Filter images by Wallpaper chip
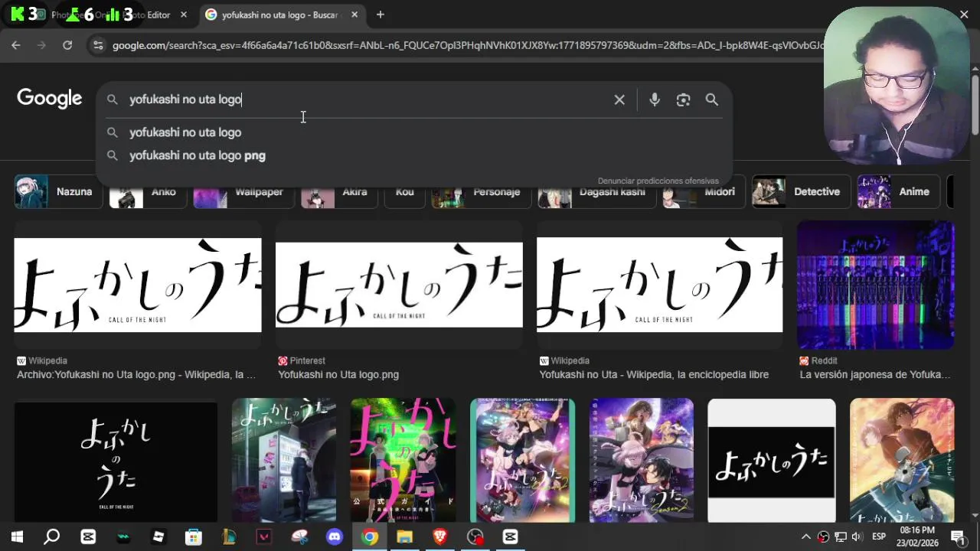Viewport: 980px width, 551px height. tap(243, 191)
